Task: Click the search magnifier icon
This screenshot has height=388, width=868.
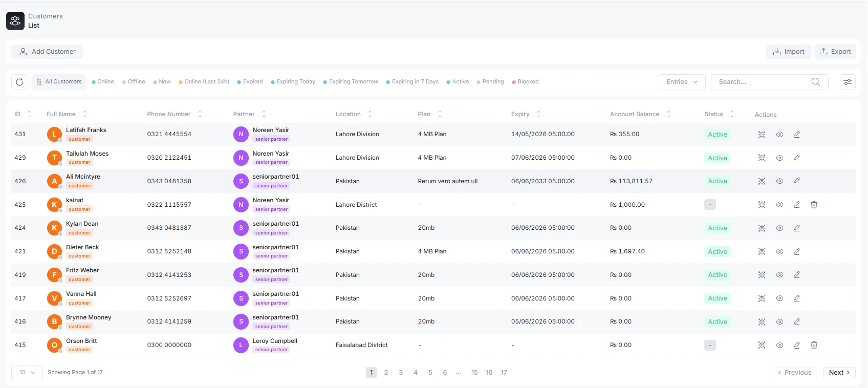Action: coord(815,82)
